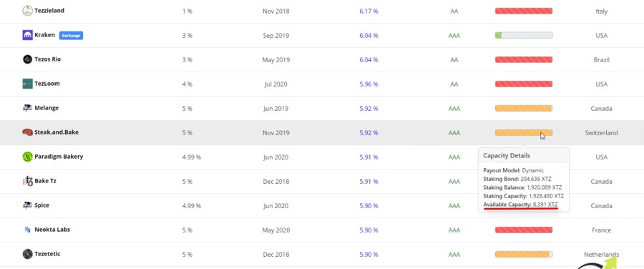This screenshot has height=269, width=644.
Task: Click the Kraken purple logo icon
Action: tap(27, 35)
